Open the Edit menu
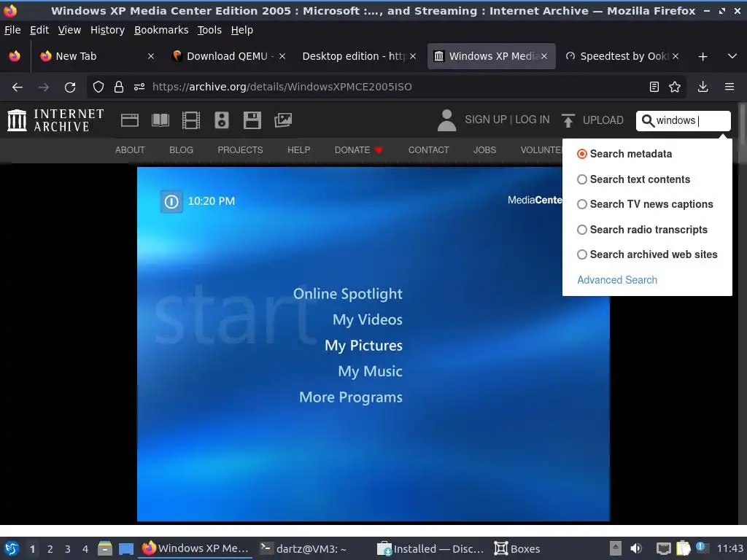Screen dimensions: 747x560 point(39,30)
